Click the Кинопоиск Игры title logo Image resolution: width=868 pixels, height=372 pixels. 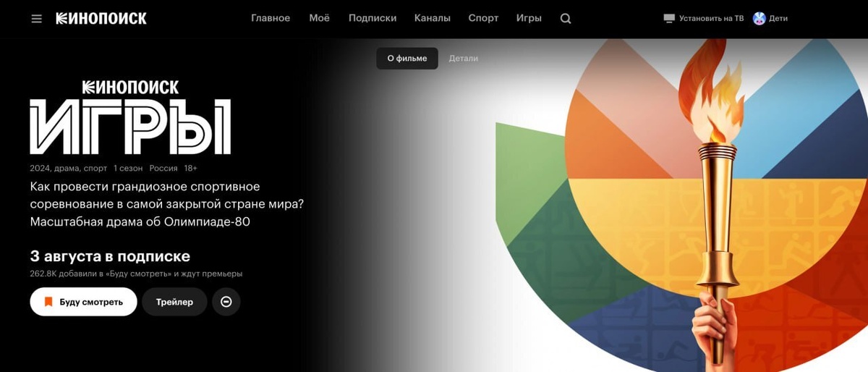pos(130,116)
